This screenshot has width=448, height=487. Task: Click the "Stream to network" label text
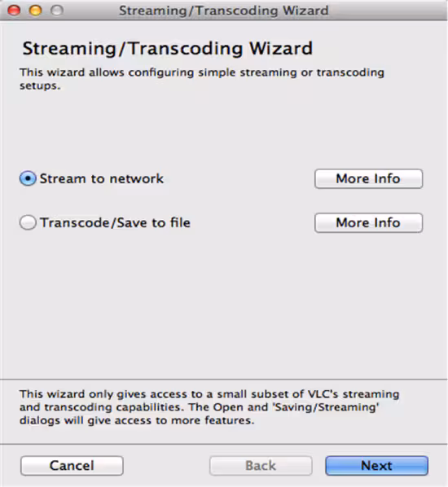click(101, 178)
